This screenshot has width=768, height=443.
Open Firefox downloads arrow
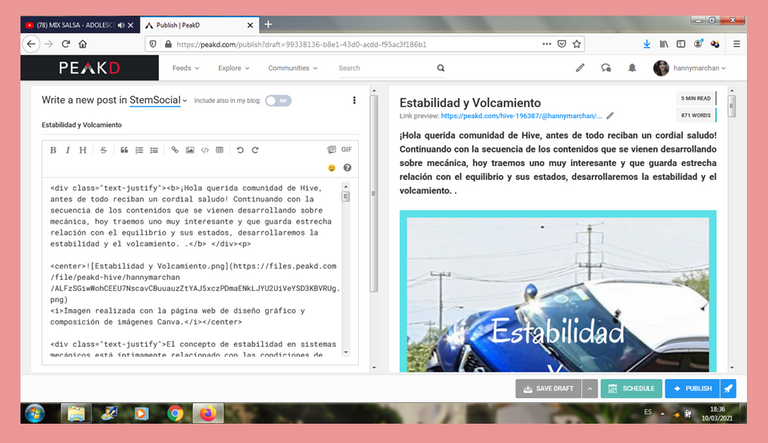647,44
